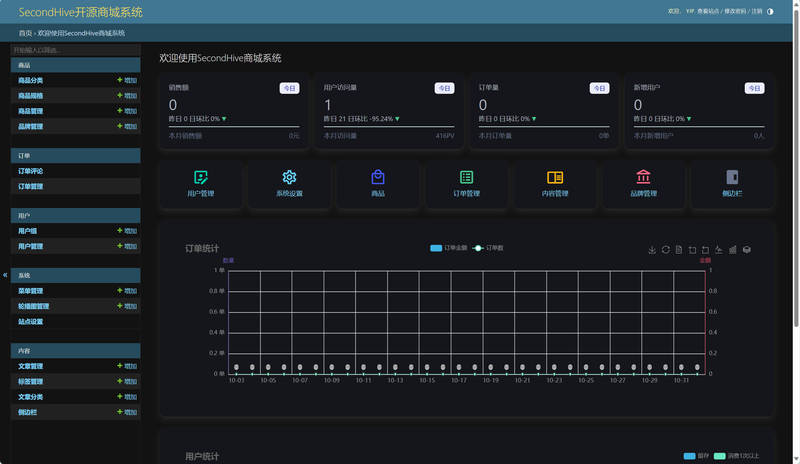Click the sidebar filter search field
Image resolution: width=800 pixels, height=464 pixels.
pos(75,49)
